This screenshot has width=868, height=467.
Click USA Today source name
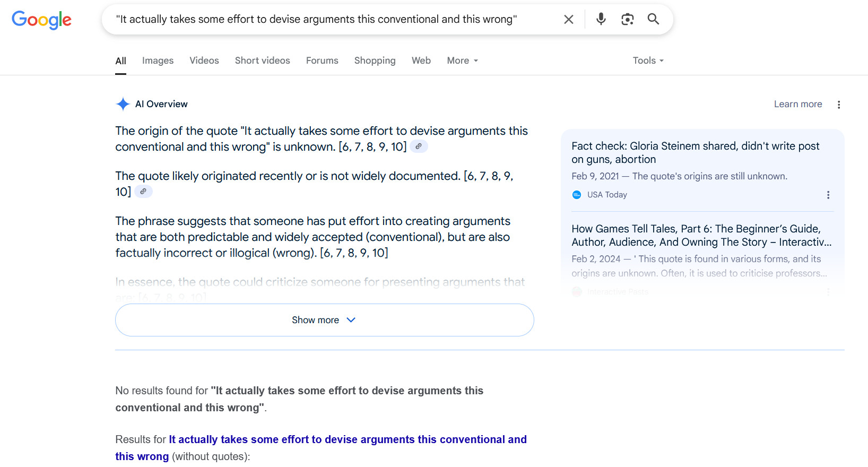coord(607,195)
